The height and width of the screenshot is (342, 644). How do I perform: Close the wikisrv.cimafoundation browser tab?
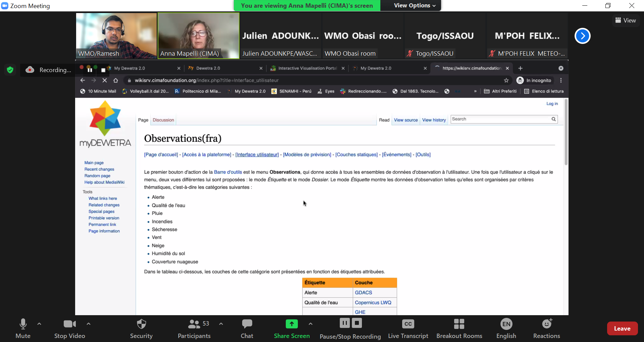(x=507, y=68)
